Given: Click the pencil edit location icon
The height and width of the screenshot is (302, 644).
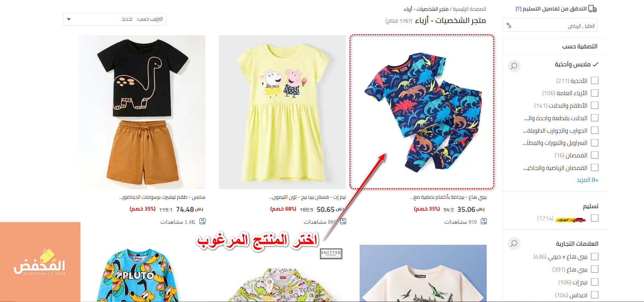Looking at the screenshot, I should click(x=509, y=25).
